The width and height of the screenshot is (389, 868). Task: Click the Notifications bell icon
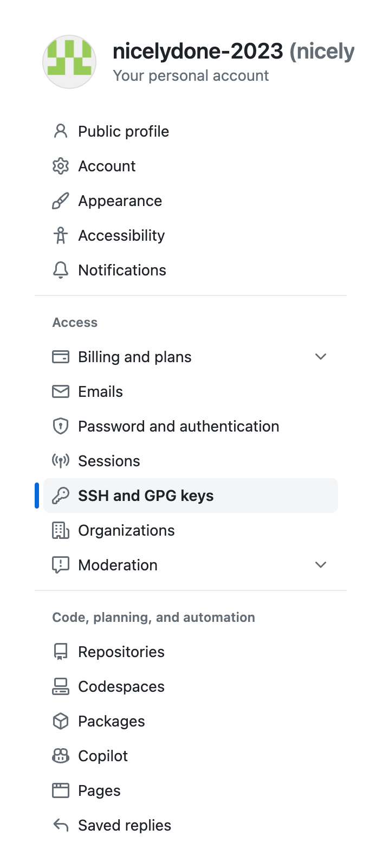point(61,270)
